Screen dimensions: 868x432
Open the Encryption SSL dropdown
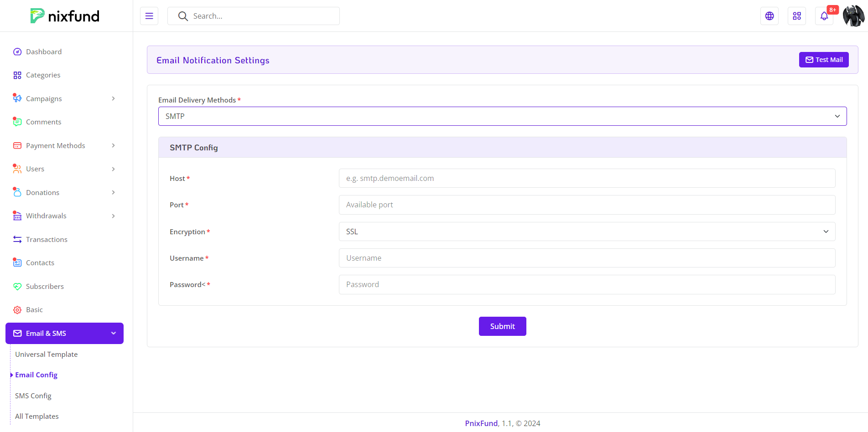[587, 231]
